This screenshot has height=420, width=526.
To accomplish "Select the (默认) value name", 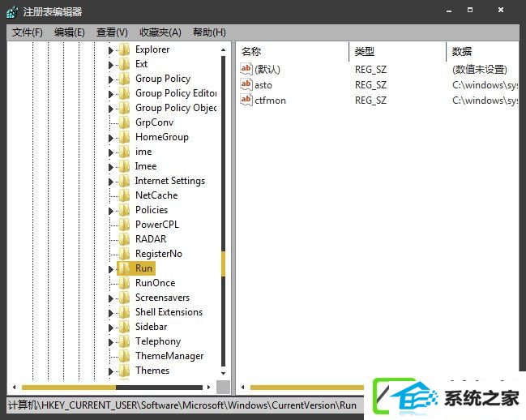I will [267, 70].
